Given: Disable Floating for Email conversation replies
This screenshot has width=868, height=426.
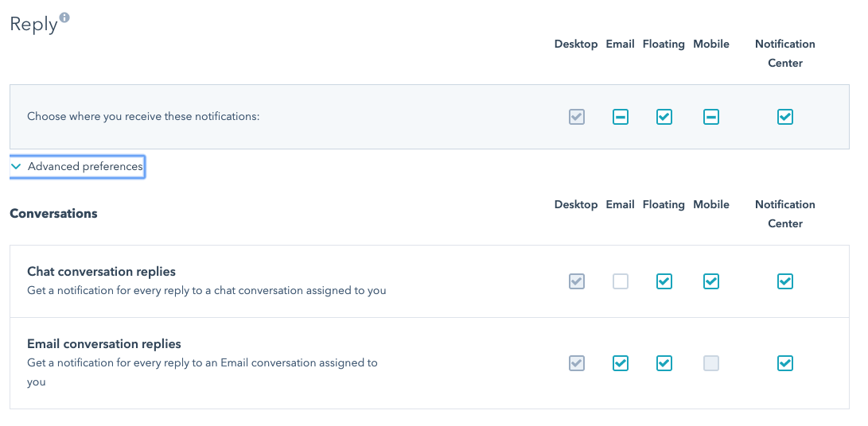Looking at the screenshot, I should (x=664, y=363).
